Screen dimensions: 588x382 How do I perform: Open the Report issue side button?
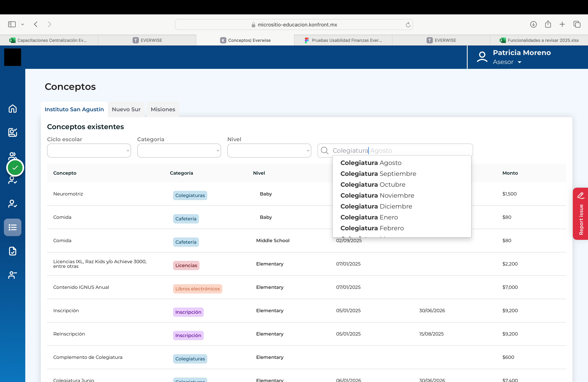click(x=580, y=214)
